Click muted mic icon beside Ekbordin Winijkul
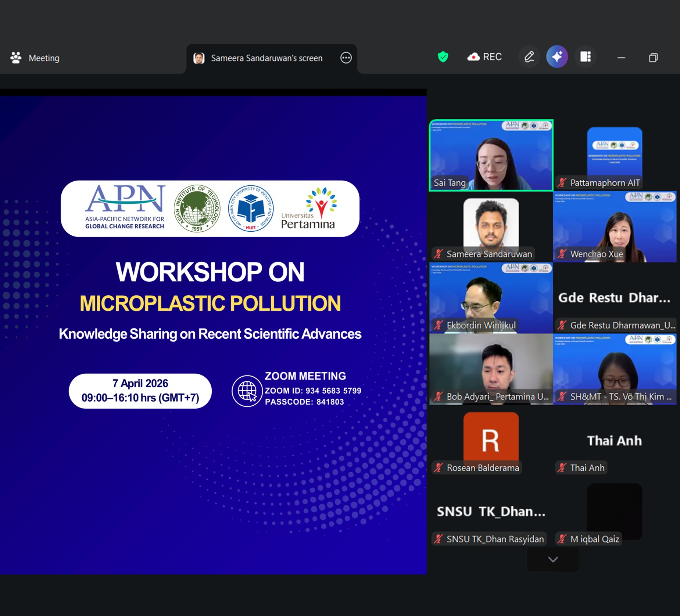 coord(438,325)
